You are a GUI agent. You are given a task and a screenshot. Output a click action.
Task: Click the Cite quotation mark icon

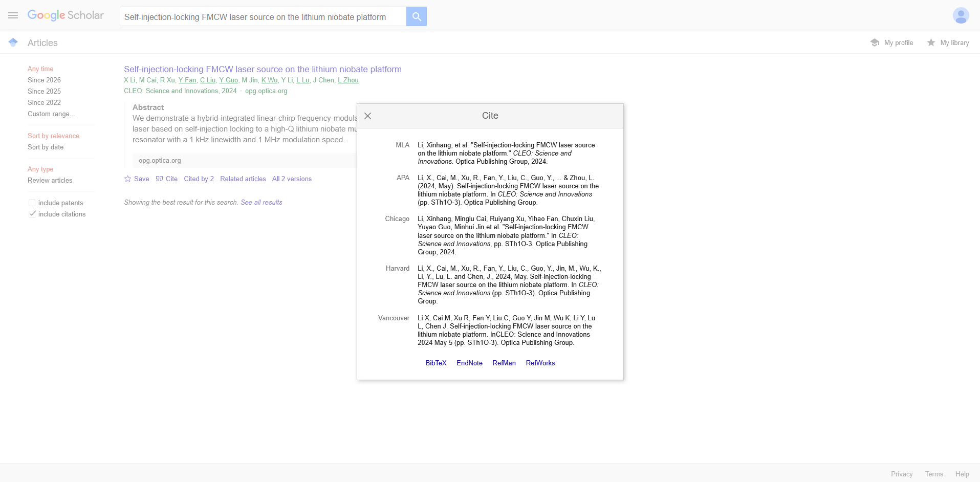(159, 179)
